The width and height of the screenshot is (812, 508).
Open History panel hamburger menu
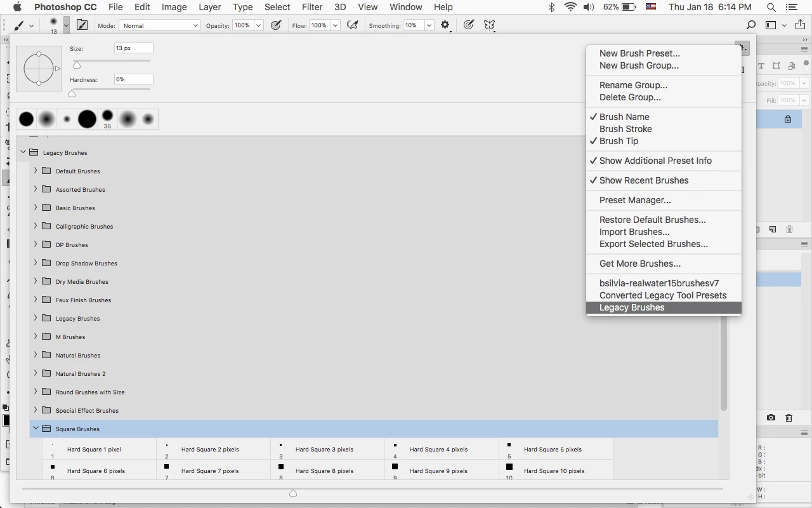[x=804, y=244]
